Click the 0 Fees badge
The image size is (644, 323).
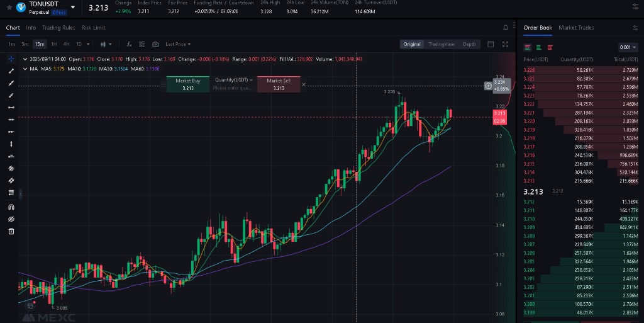pos(60,13)
